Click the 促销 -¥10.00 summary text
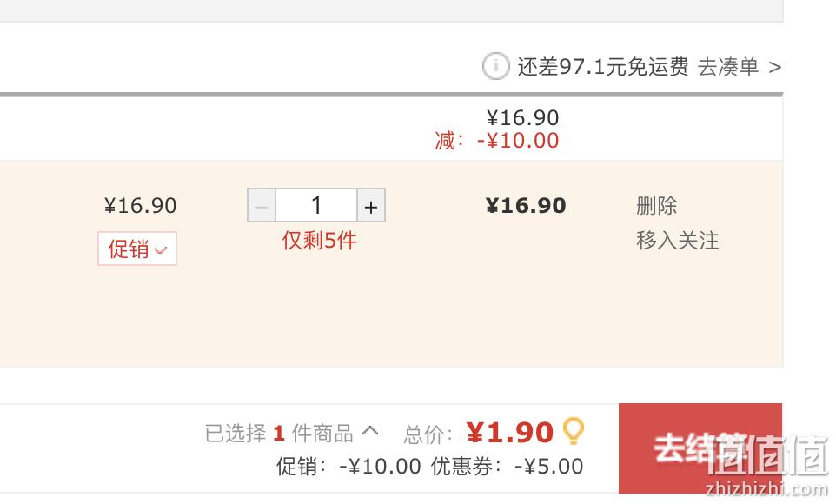836x504 pixels. click(348, 466)
